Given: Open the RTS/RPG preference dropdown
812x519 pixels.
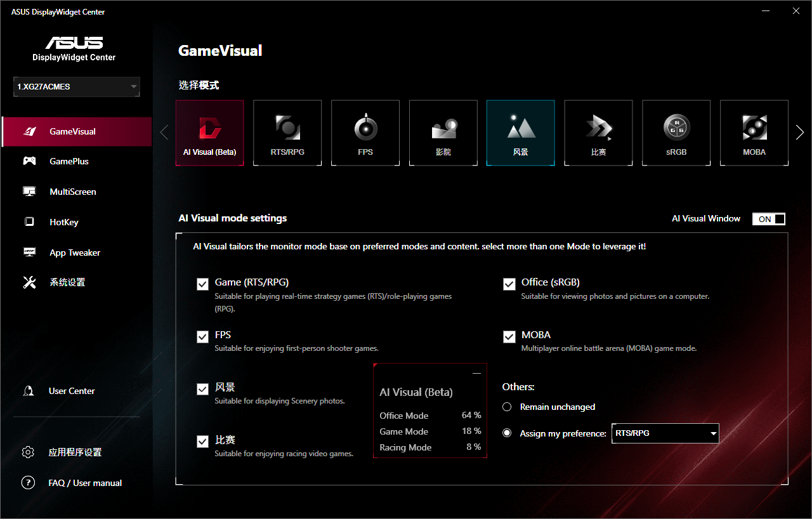Looking at the screenshot, I should coord(665,433).
